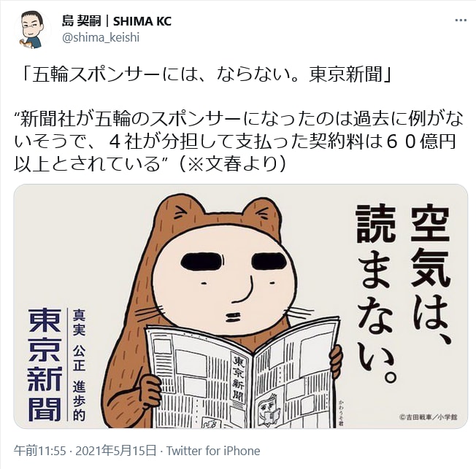Screen dimensions: 476x469
Task: Click the blue 東京新聞 logo in image
Action: pos(45,365)
